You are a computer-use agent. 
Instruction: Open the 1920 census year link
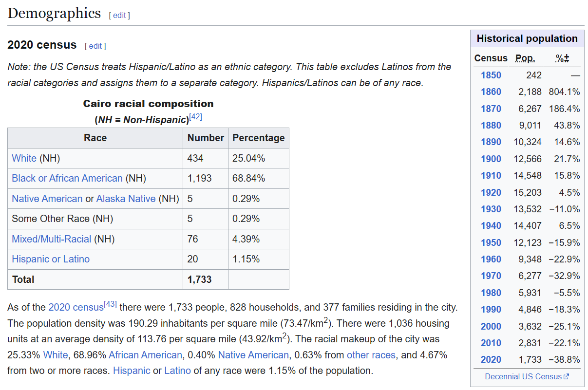click(x=491, y=192)
